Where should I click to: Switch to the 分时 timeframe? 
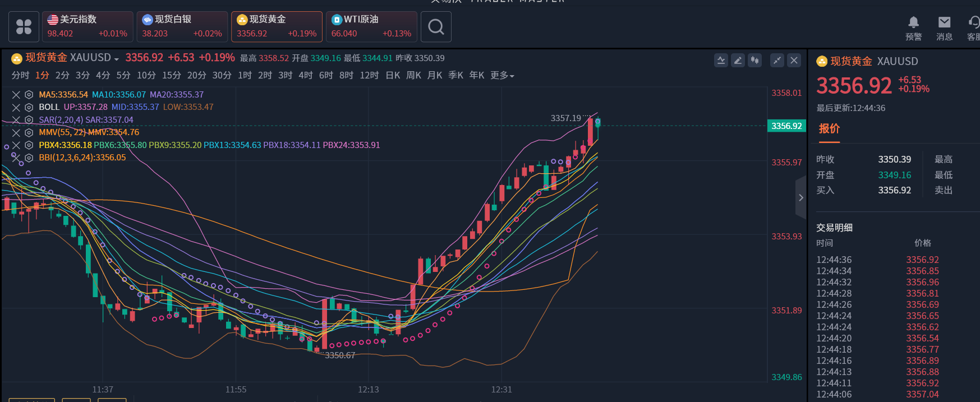pyautogui.click(x=20, y=75)
